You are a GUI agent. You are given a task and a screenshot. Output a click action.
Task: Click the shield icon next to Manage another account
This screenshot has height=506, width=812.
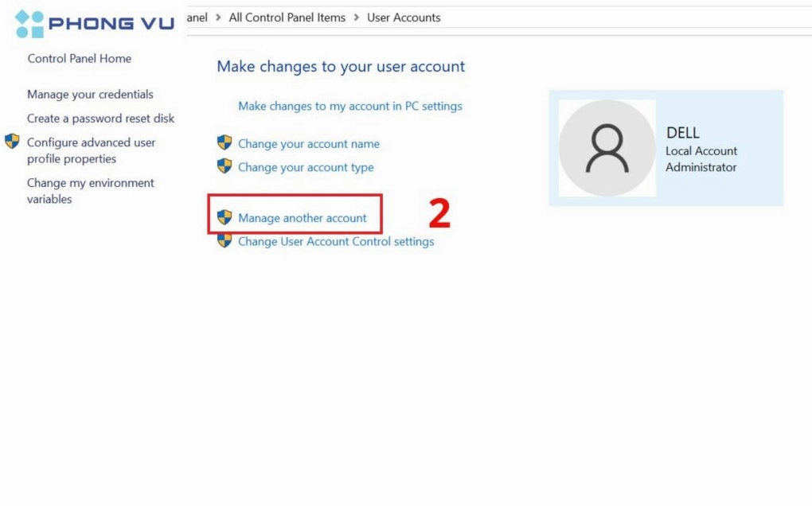pos(226,218)
